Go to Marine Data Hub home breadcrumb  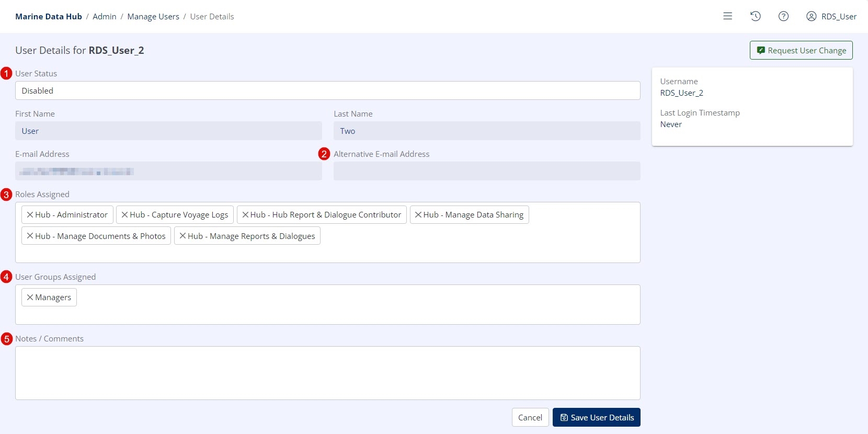pos(49,17)
